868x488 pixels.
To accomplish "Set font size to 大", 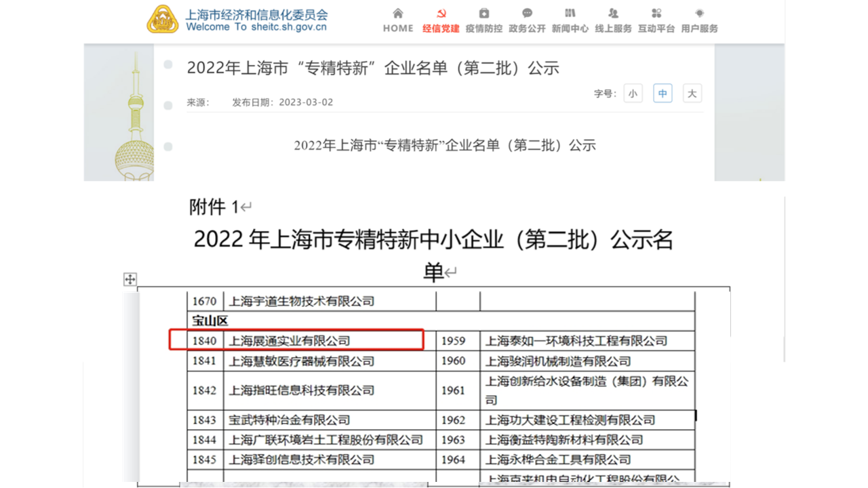I will (x=692, y=94).
